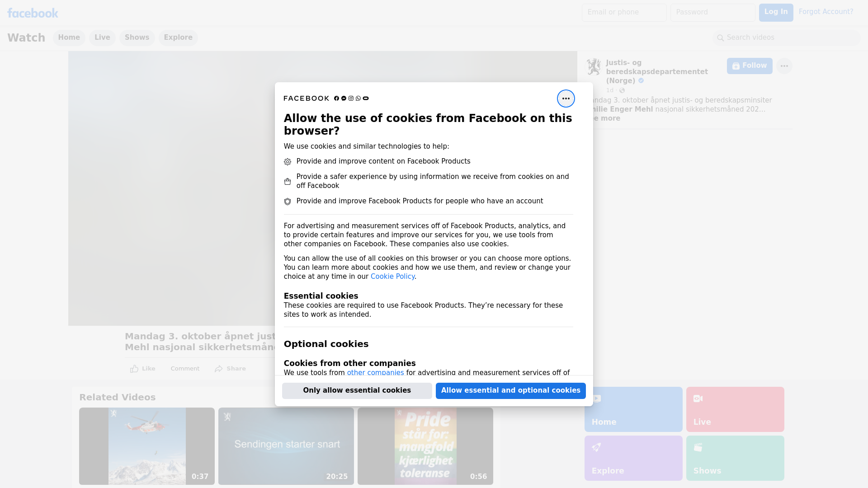Open the Cookie Policy link

pyautogui.click(x=392, y=277)
